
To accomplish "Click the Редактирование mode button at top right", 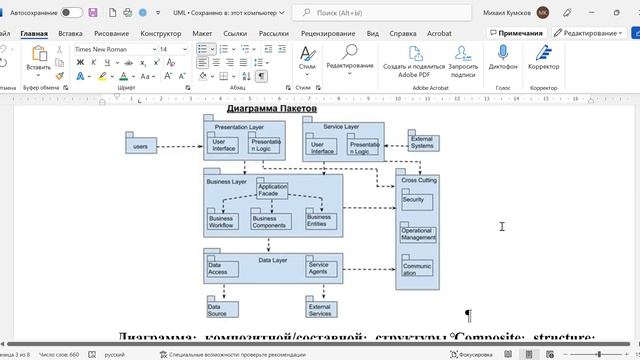I will 589,33.
